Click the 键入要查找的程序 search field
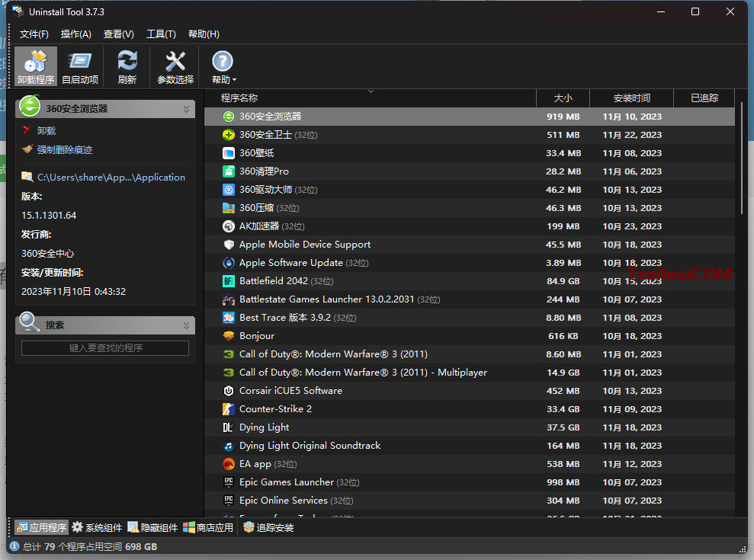This screenshot has width=754, height=560. point(105,348)
